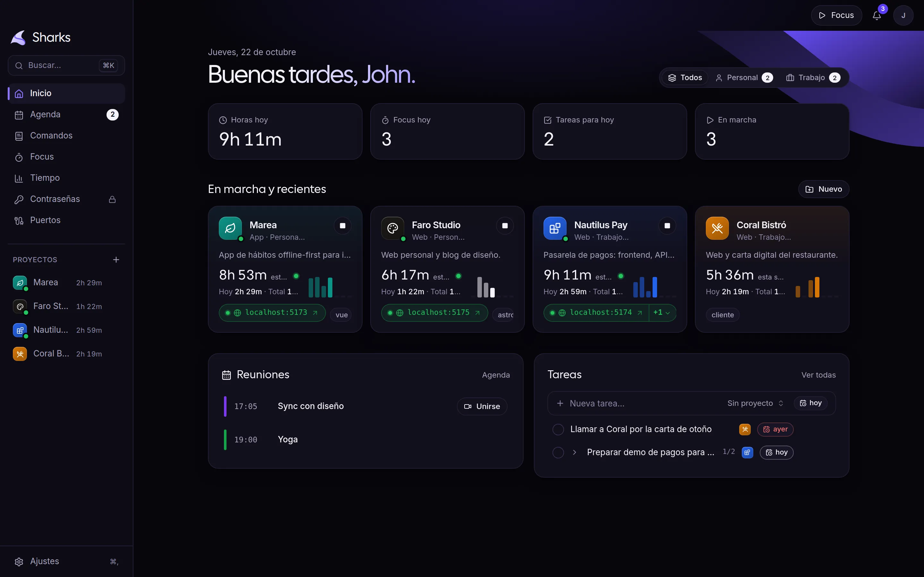
Task: Open the Ver todas tasks link
Action: pos(818,375)
